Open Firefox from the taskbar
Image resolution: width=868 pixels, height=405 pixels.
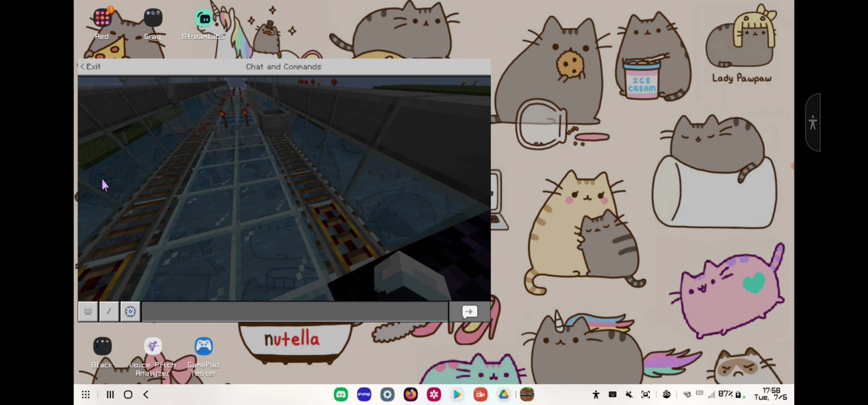coord(411,394)
